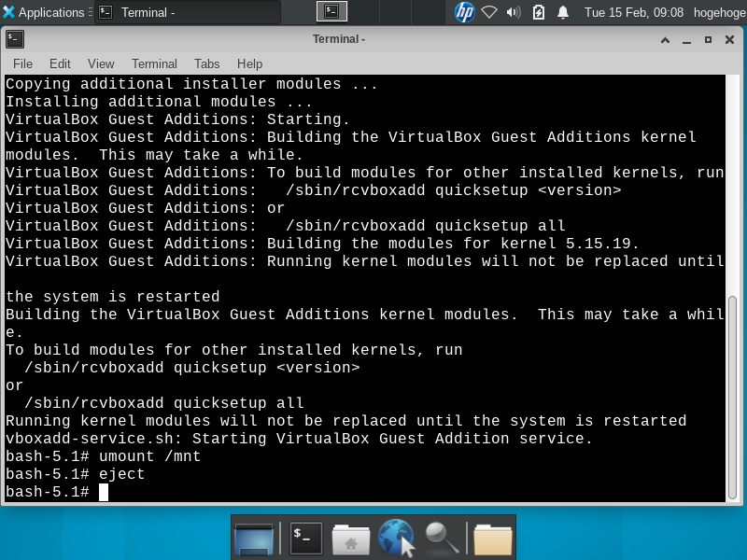Roll up terminal window with arrow button
747x560 pixels.
(665, 39)
